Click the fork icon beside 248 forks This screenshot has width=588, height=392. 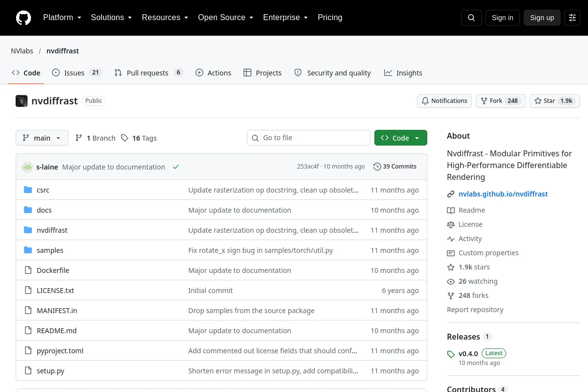(451, 295)
